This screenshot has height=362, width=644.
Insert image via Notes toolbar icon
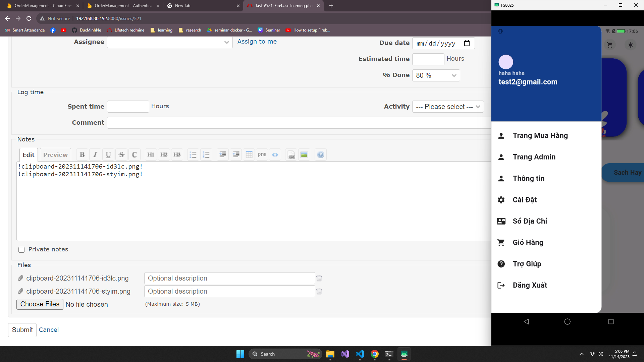point(304,155)
